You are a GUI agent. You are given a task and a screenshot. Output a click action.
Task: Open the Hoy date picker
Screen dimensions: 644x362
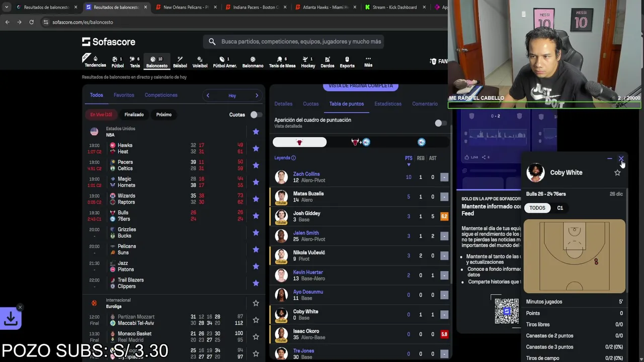[x=232, y=96]
